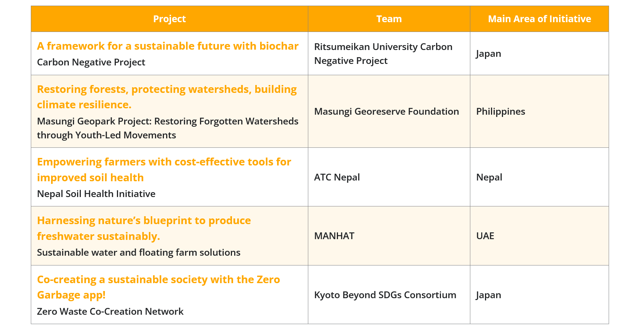Click the "MANHAT" team cell
644x326 pixels.
(x=334, y=236)
